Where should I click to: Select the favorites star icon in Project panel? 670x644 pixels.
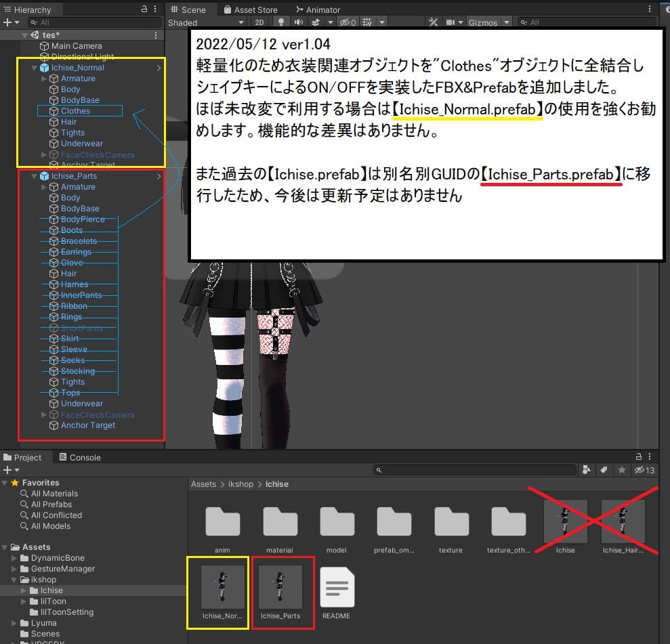pyautogui.click(x=621, y=470)
